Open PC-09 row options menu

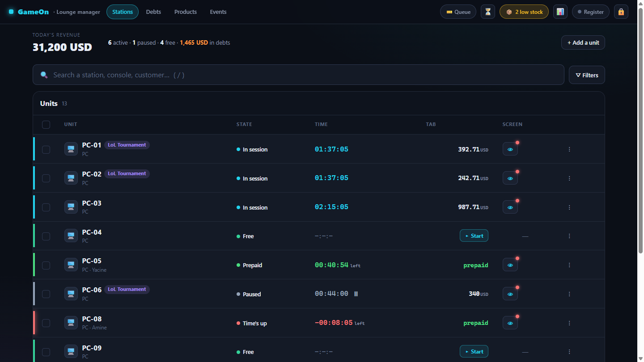click(x=569, y=352)
